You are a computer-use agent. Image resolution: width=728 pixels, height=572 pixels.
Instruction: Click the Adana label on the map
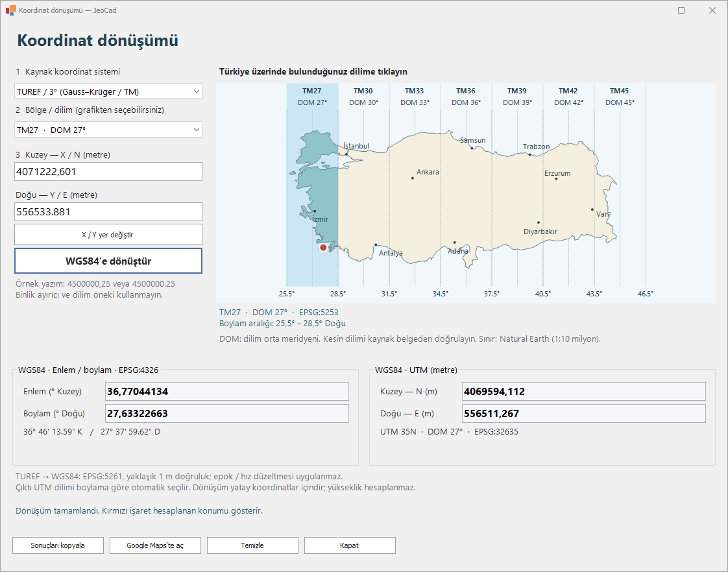(458, 251)
